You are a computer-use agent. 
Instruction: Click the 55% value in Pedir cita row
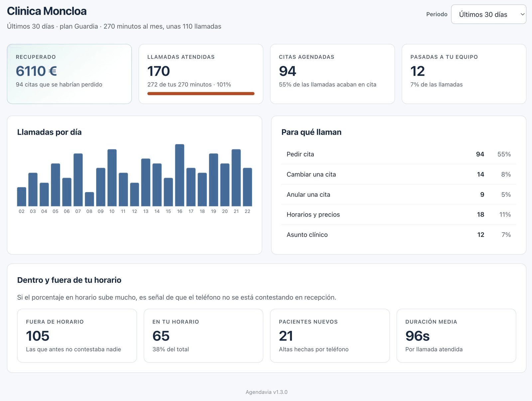pos(504,154)
